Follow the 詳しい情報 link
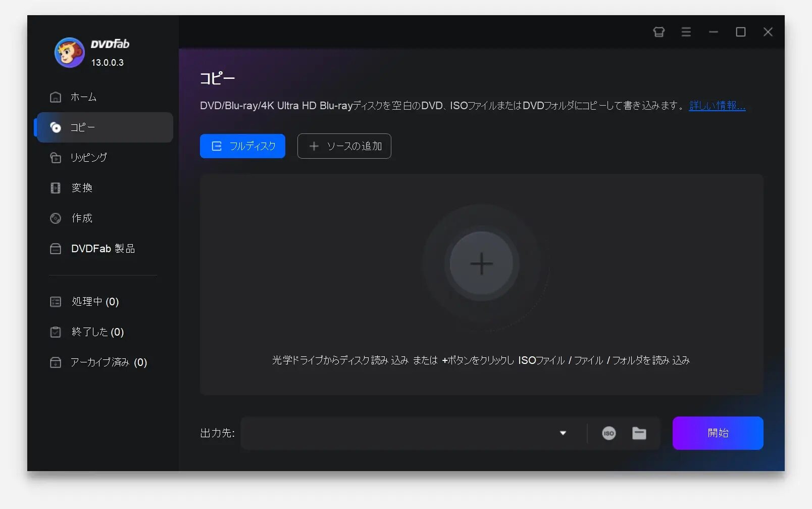Image resolution: width=812 pixels, height=509 pixels. pos(717,106)
